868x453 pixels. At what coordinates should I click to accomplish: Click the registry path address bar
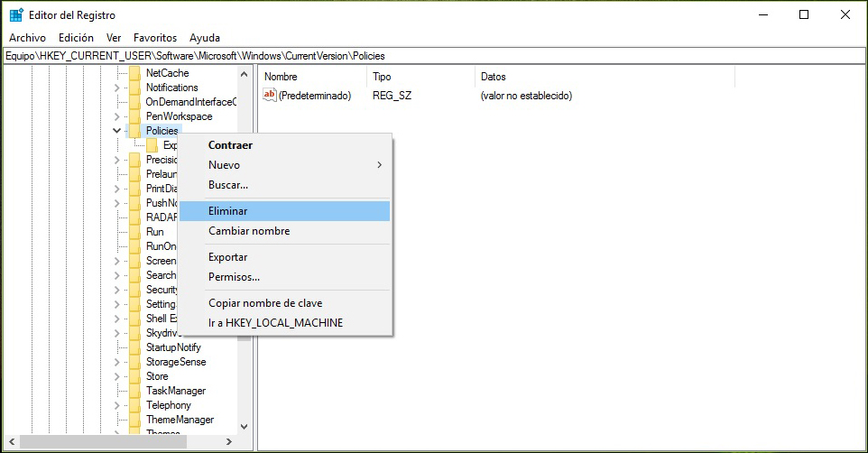tap(433, 56)
